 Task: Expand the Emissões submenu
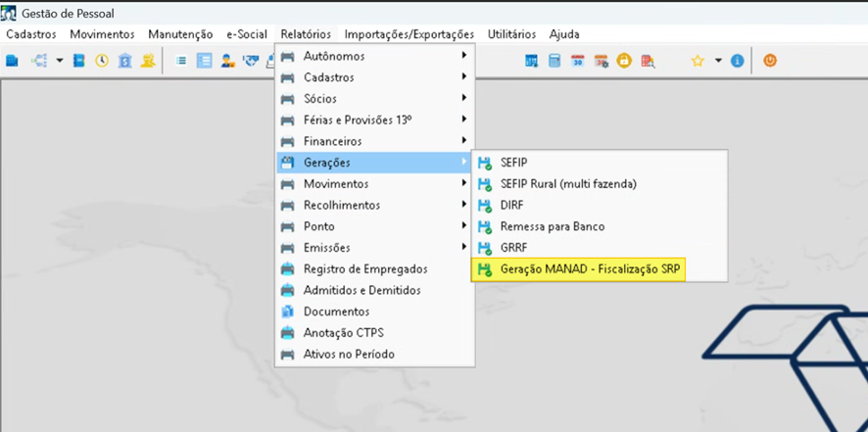click(375, 248)
